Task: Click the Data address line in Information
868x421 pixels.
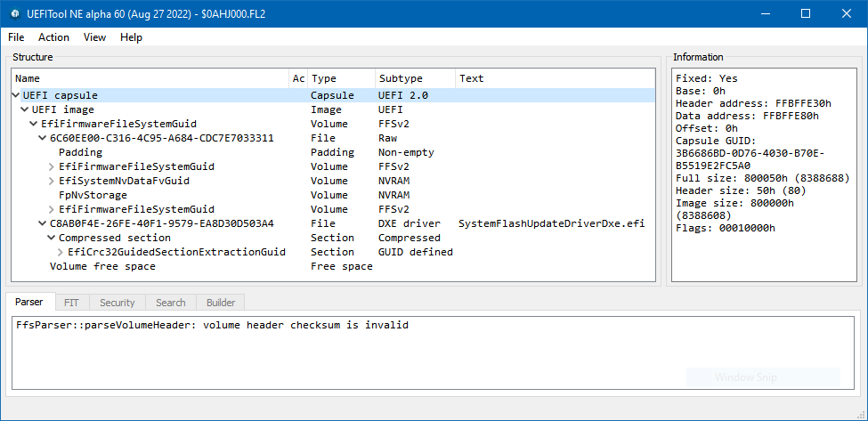Action: [x=747, y=116]
